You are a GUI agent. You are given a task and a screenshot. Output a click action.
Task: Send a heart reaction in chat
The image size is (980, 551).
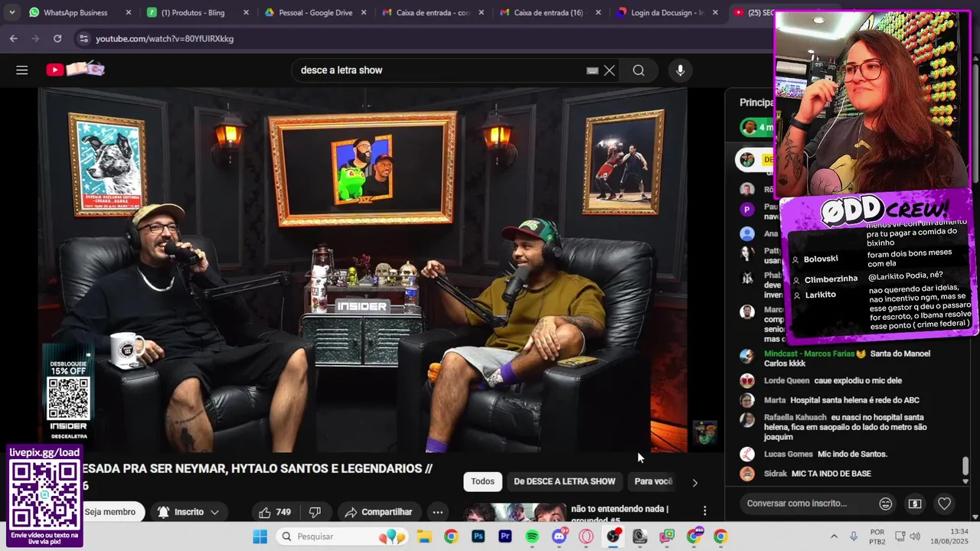[944, 504]
